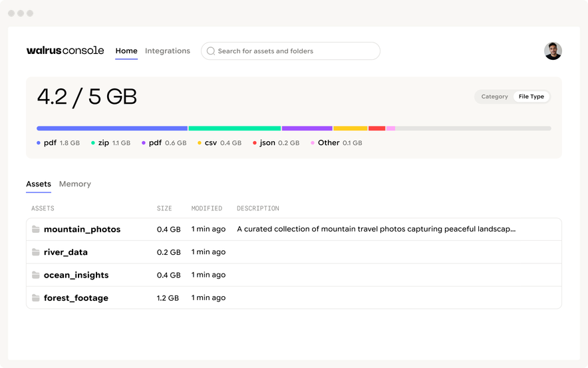Sort by the MODIFIED column header
This screenshot has height=368, width=588.
pos(207,208)
